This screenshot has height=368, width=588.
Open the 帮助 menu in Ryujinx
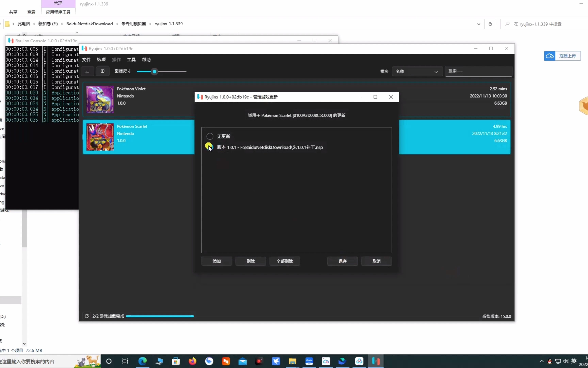pos(146,60)
